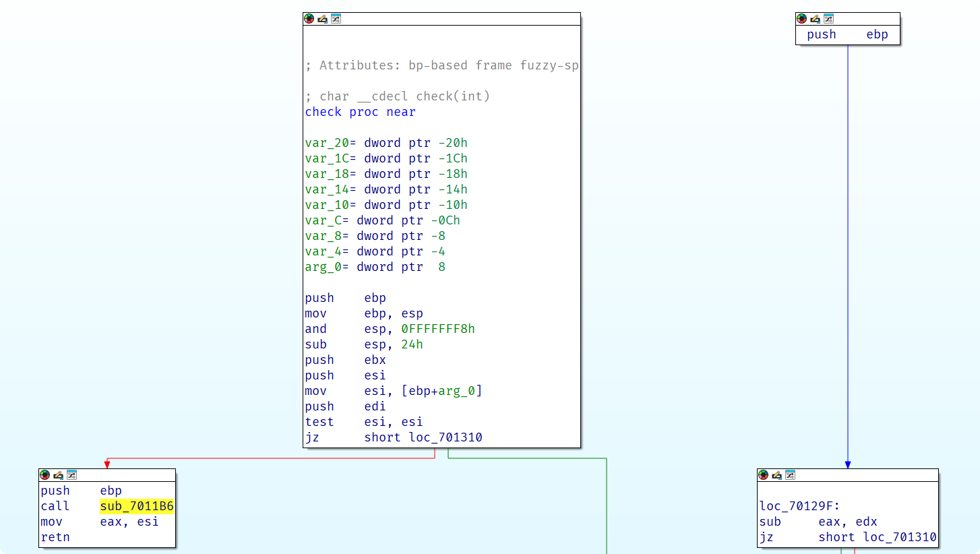Follow the jz short loc_701310 in check node
980x554 pixels.
pyautogui.click(x=394, y=437)
